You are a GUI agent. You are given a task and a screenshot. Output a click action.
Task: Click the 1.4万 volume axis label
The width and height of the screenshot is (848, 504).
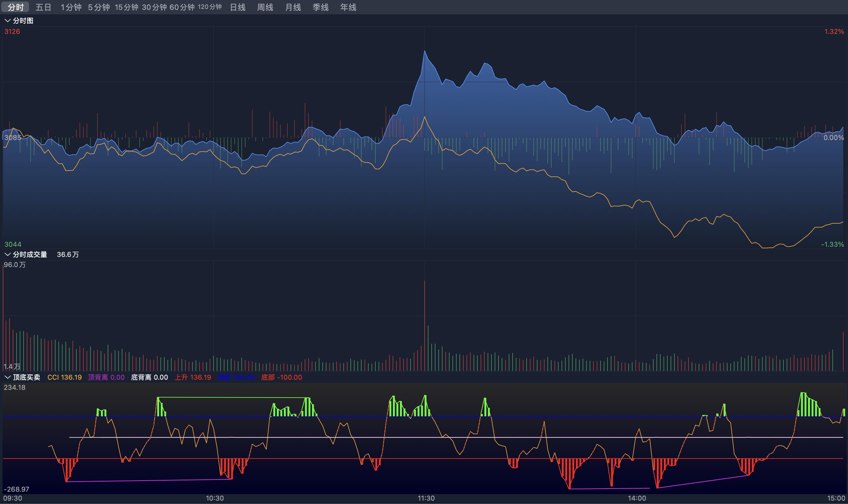pyautogui.click(x=12, y=366)
